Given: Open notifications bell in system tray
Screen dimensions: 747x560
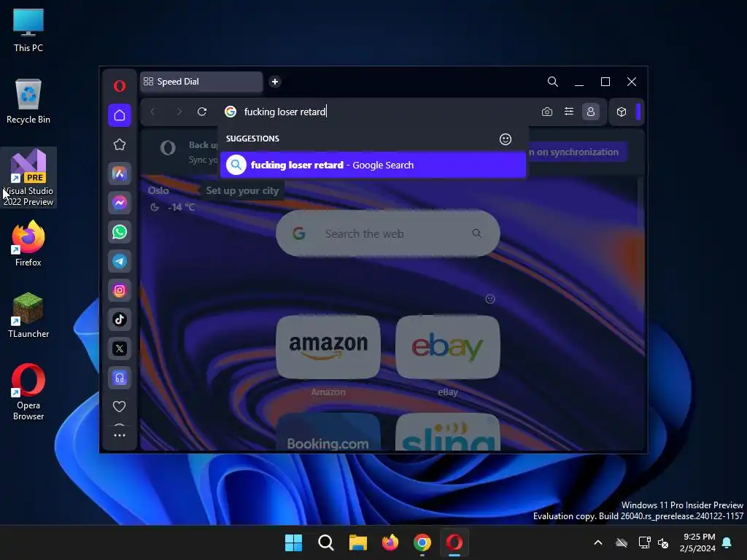Looking at the screenshot, I should tap(727, 542).
